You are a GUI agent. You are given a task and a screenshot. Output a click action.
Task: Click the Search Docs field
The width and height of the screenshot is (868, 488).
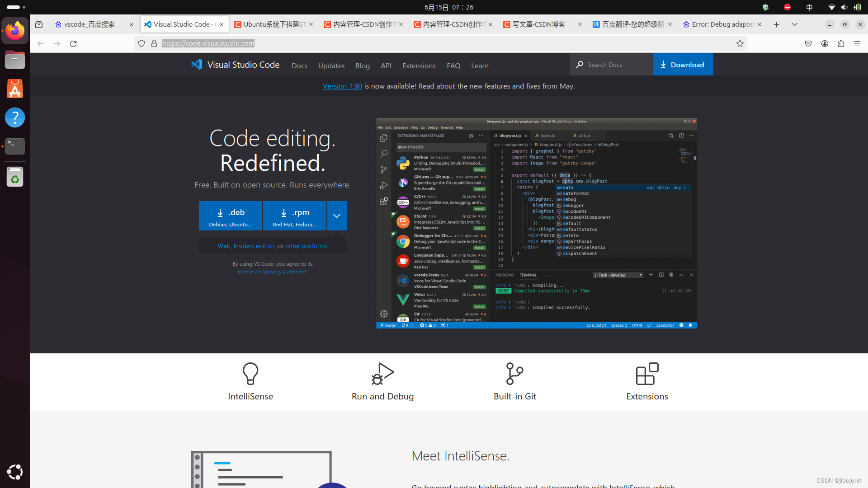click(x=611, y=64)
